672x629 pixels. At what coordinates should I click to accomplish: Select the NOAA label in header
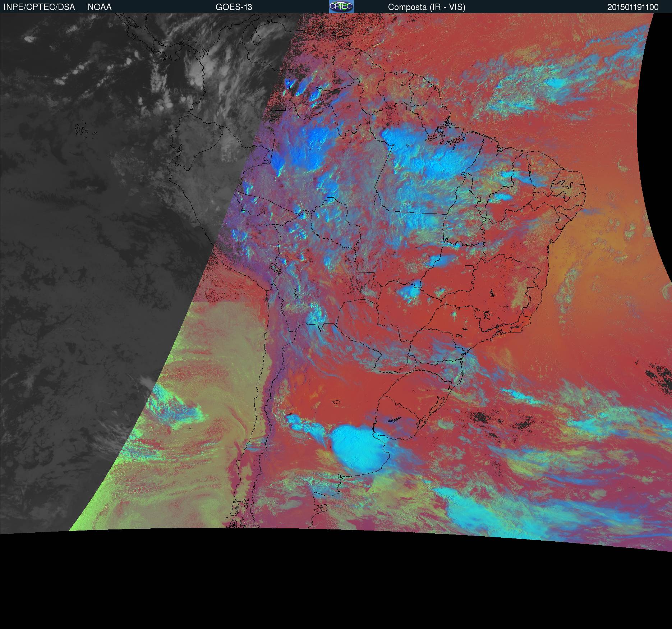click(100, 7)
